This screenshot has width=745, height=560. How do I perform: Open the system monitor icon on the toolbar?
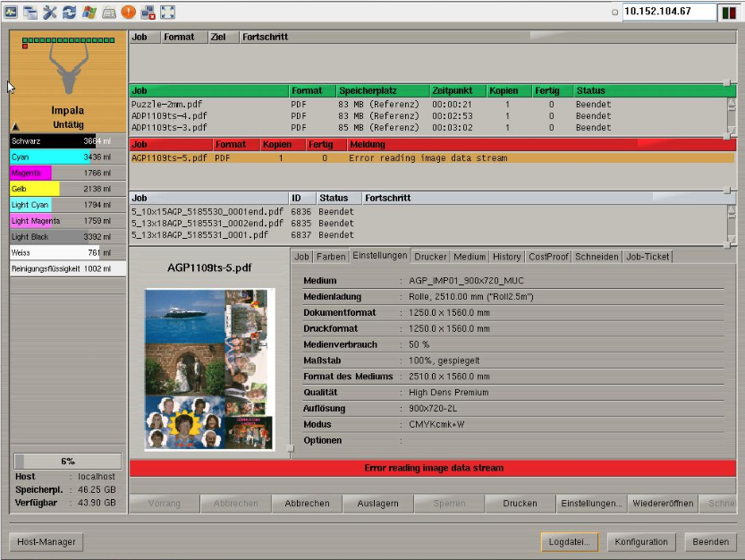(11, 11)
